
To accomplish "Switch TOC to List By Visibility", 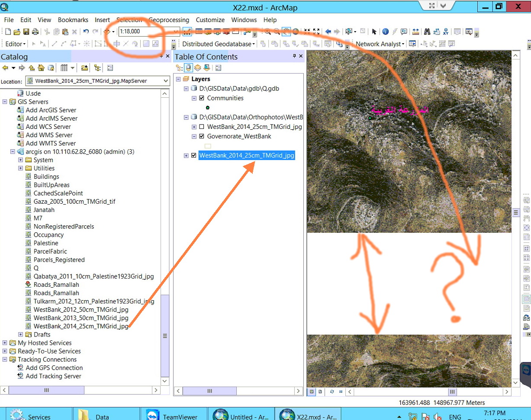I will click(x=197, y=68).
